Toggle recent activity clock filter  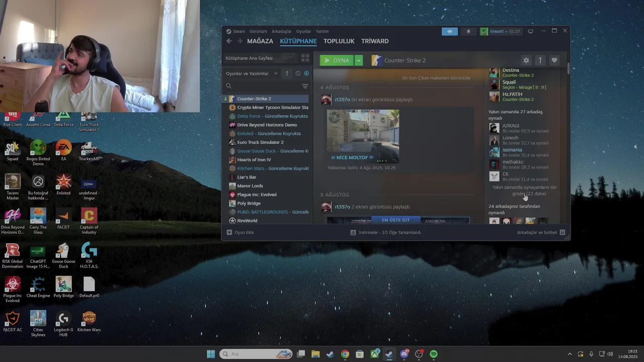(x=298, y=73)
